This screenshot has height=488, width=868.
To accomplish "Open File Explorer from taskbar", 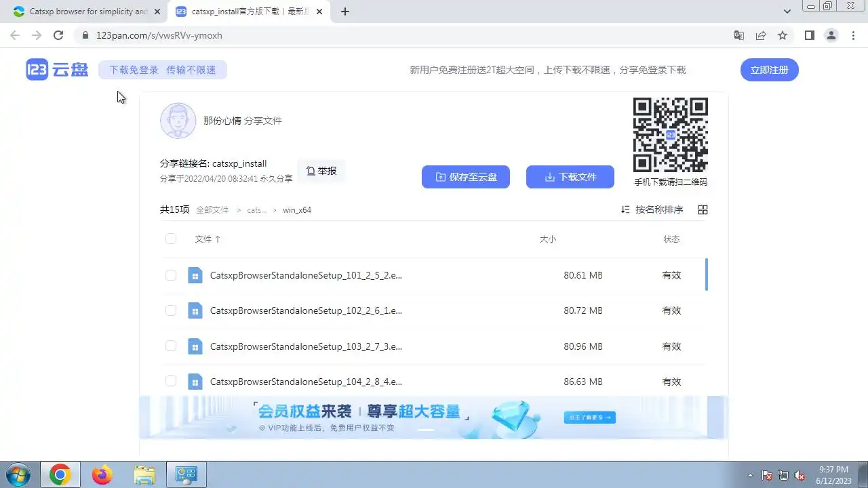I will [144, 474].
